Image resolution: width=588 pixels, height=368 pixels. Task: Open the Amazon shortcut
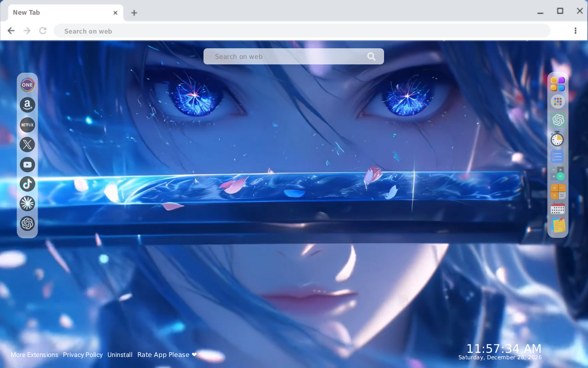coord(28,105)
